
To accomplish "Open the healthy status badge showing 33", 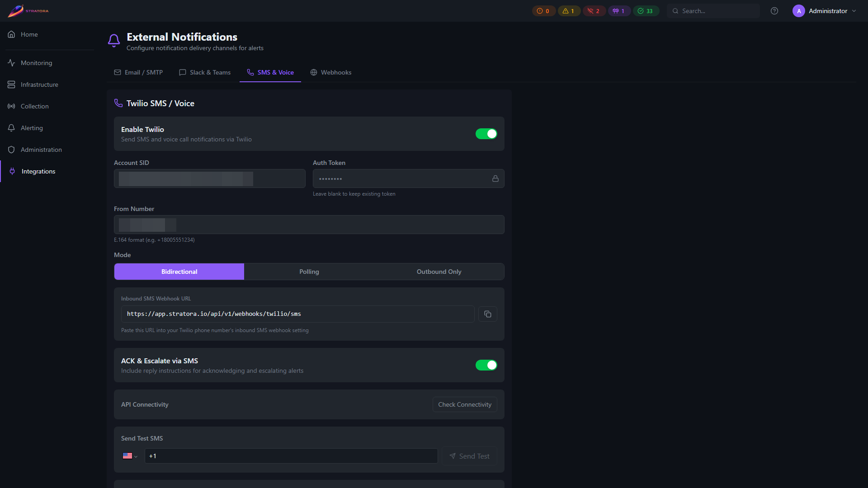I will (646, 11).
